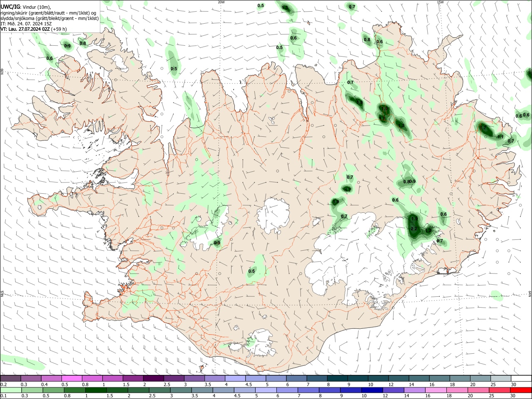Image resolution: width=532 pixels, height=399 pixels.
Task: Click the 'UWC/IG: Vindur (10m)' title text
Action: pyautogui.click(x=25, y=7)
